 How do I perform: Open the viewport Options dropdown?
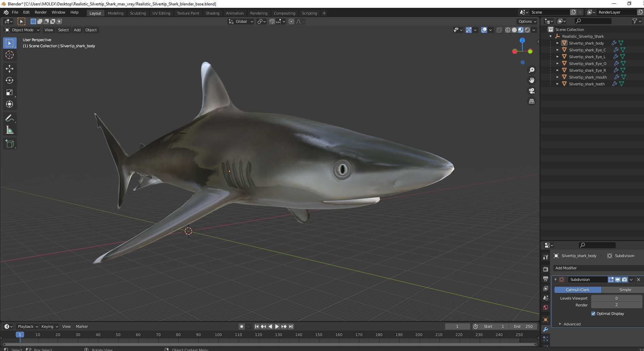[x=527, y=21]
